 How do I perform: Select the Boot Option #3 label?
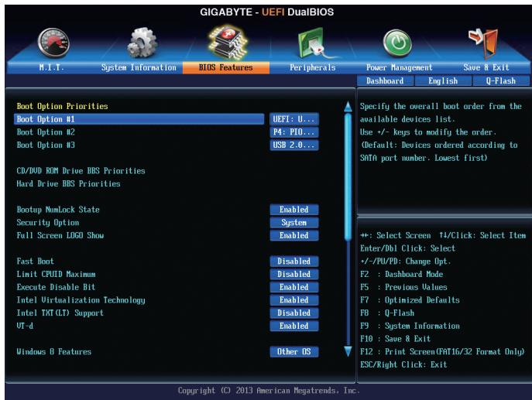46,145
